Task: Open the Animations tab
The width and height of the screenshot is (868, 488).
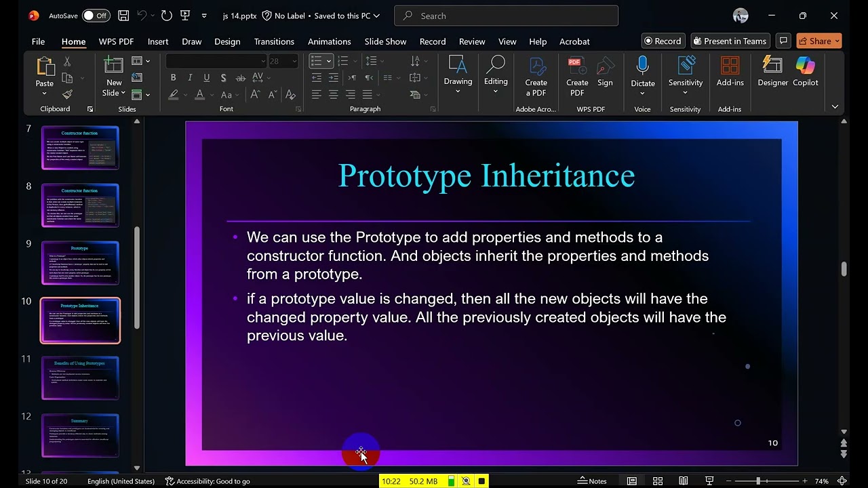Action: point(330,41)
